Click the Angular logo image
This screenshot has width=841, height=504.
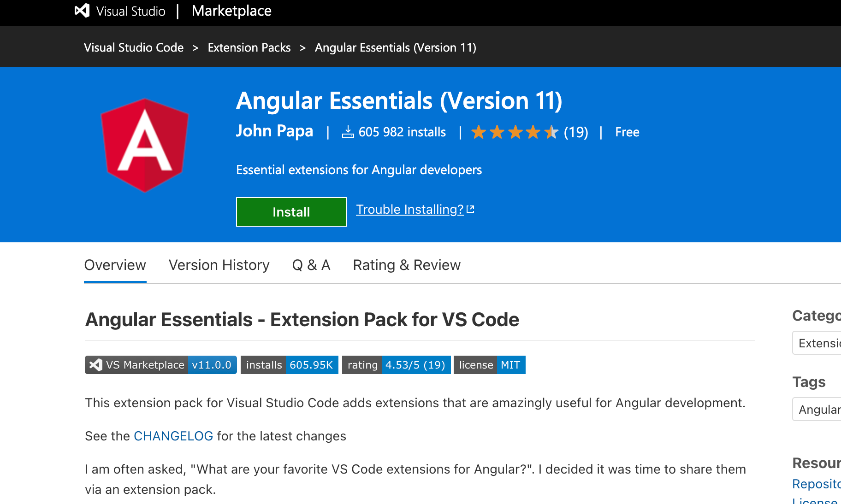(145, 145)
